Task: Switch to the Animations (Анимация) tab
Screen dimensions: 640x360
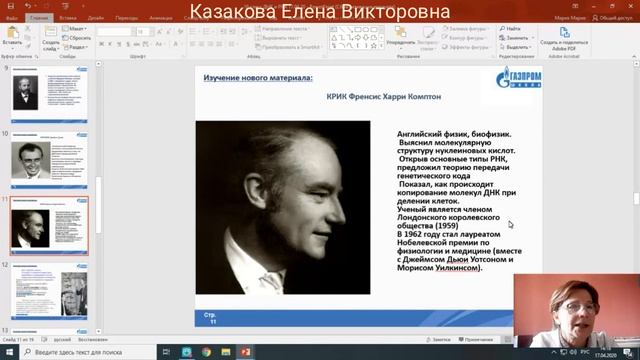Action: tap(161, 18)
